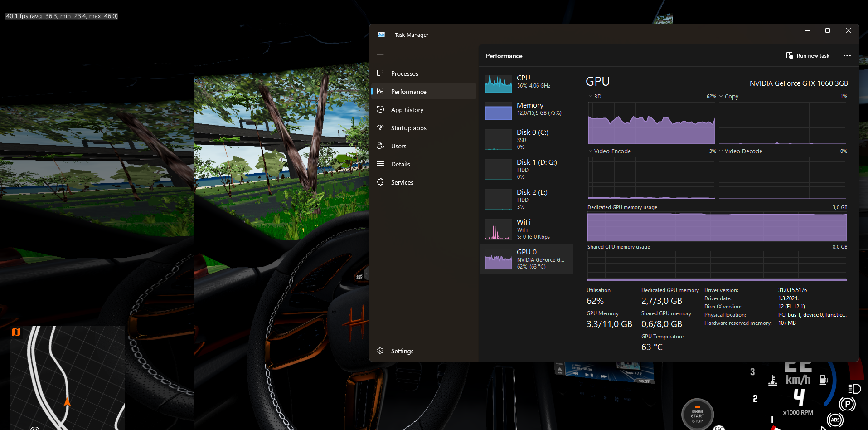Viewport: 868px width, 430px height.
Task: Click the driver date "1.3.2024."
Action: click(x=788, y=298)
